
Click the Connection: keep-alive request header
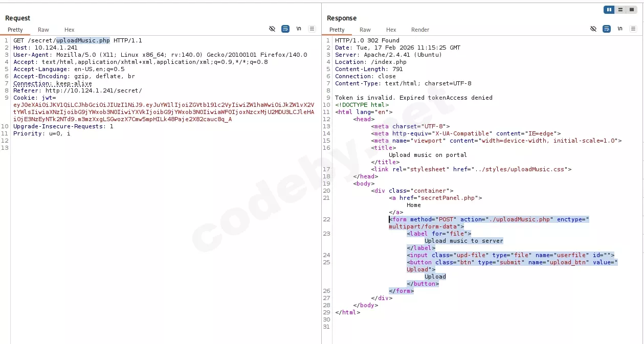[x=53, y=83]
